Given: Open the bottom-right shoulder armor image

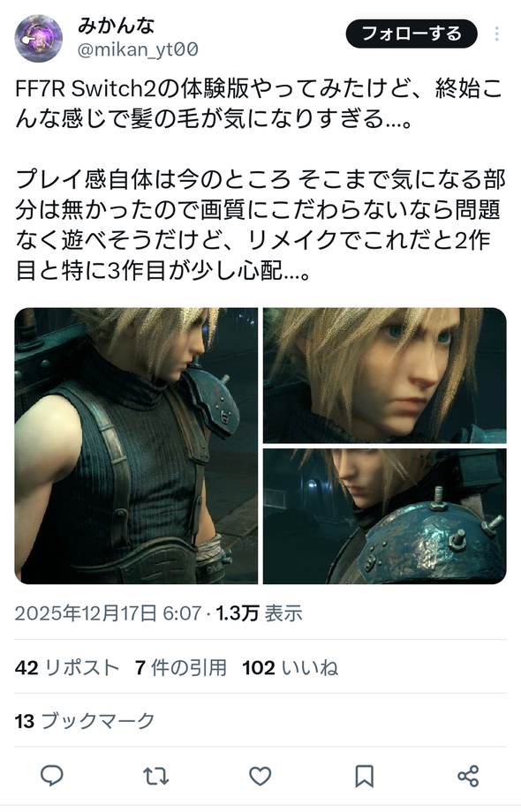Looking at the screenshot, I should [385, 516].
